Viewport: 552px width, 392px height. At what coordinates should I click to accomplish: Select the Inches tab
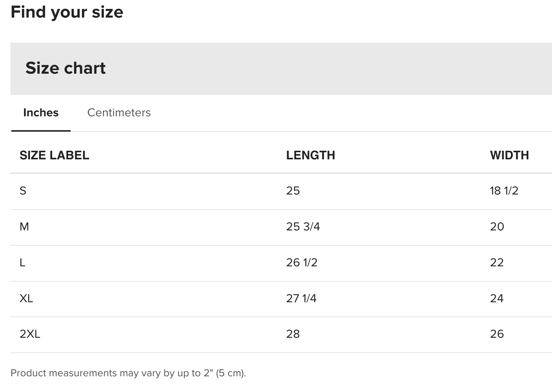(41, 113)
